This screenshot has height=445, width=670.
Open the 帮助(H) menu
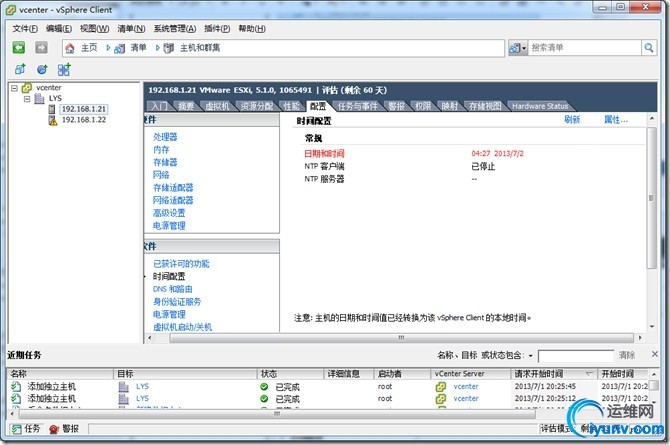[x=252, y=29]
